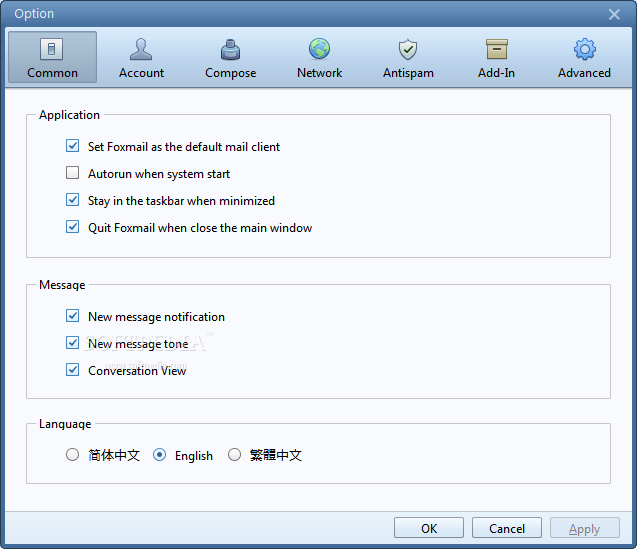This screenshot has width=637, height=549.
Task: Click the Compose ink bottle icon
Action: tap(230, 49)
